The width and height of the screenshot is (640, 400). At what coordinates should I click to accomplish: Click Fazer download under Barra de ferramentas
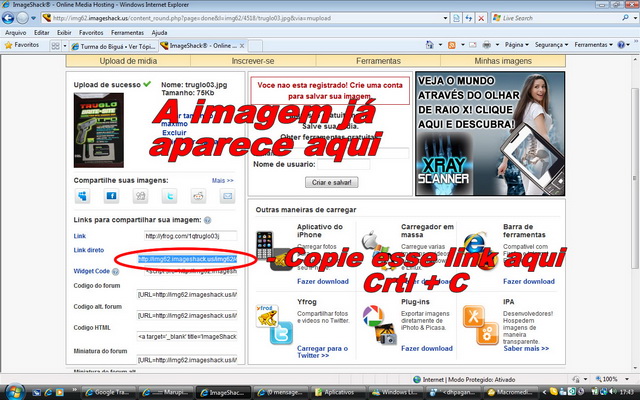[x=529, y=281]
